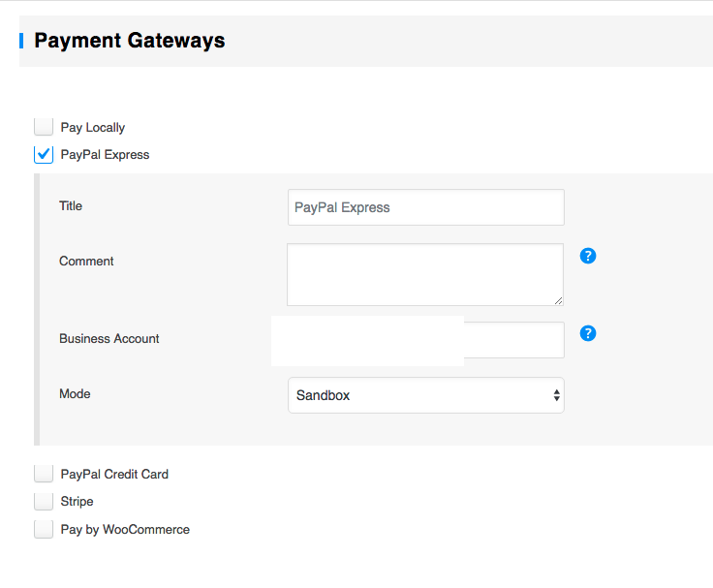
Task: Click inside the Comment text area
Action: (x=424, y=274)
